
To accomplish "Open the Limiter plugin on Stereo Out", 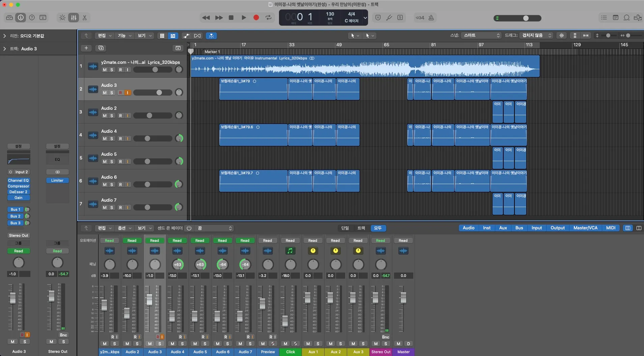I will click(57, 180).
